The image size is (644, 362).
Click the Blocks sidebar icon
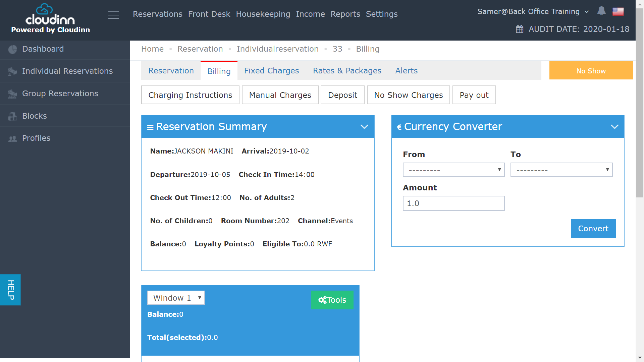[13, 116]
